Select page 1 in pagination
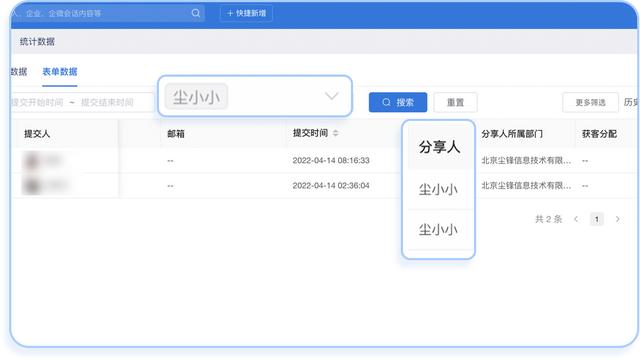Viewport: 640px width, 360px height. point(597,219)
